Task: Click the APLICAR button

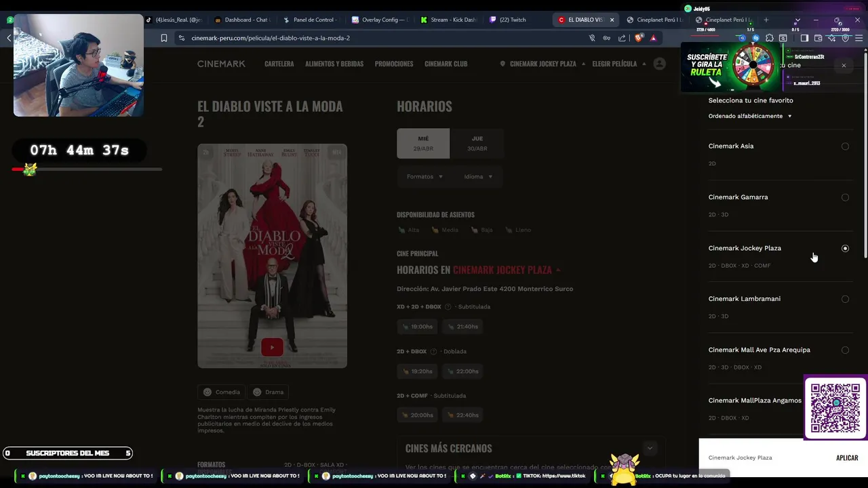Action: [847, 458]
